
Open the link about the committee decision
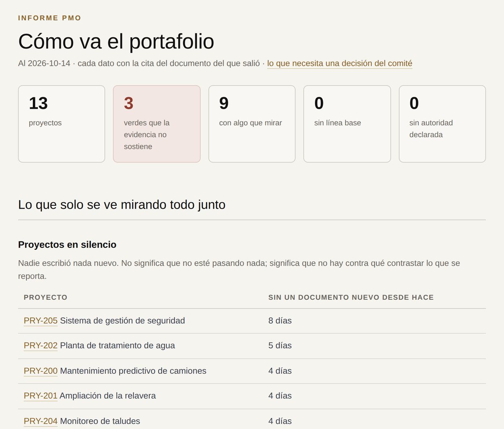point(340,63)
